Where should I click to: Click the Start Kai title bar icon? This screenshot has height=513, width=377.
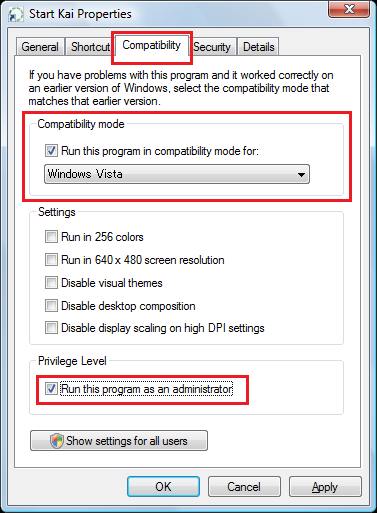click(16, 15)
